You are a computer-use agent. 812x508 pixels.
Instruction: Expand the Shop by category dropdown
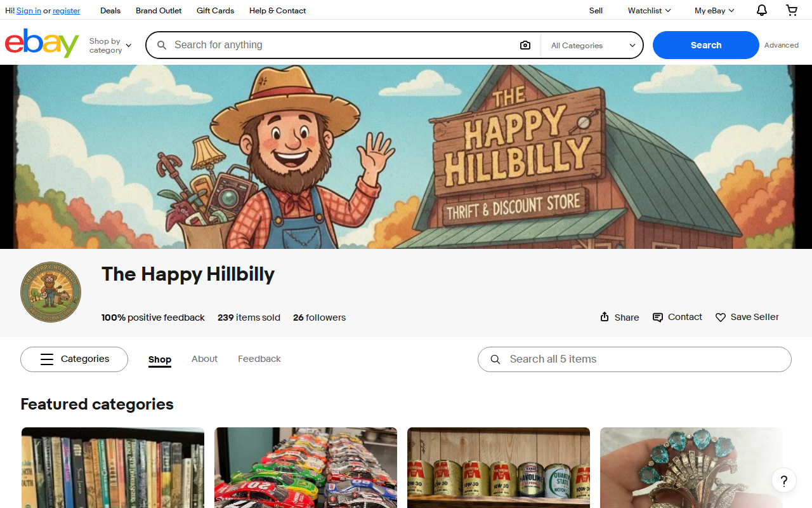(x=110, y=46)
